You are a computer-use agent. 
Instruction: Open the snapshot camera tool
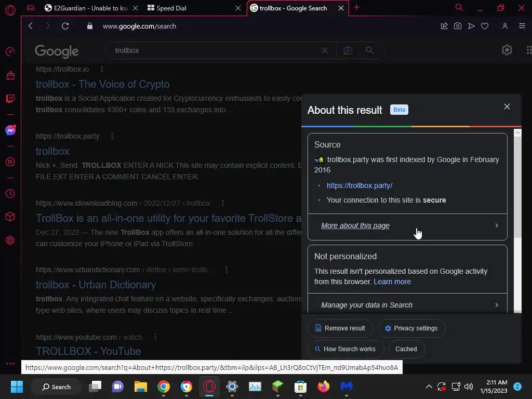(x=457, y=26)
